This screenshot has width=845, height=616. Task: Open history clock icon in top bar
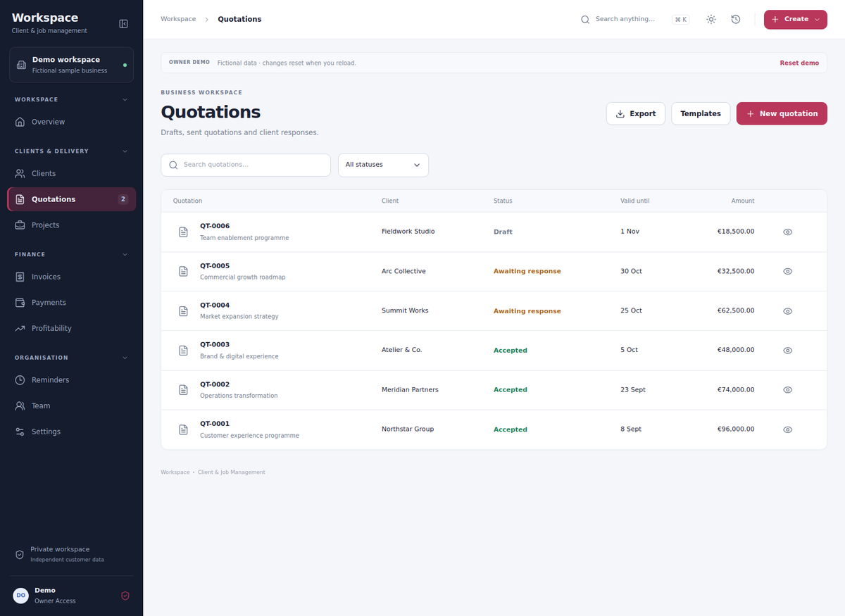click(x=736, y=20)
